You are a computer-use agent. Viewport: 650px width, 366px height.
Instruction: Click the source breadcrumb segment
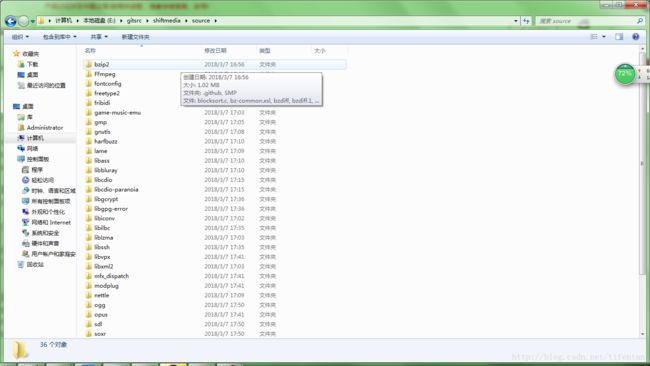pos(201,20)
